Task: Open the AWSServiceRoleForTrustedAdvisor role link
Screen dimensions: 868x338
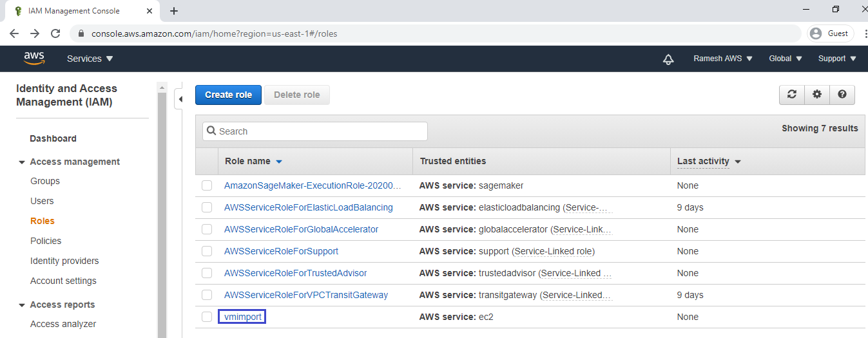Action: click(296, 273)
